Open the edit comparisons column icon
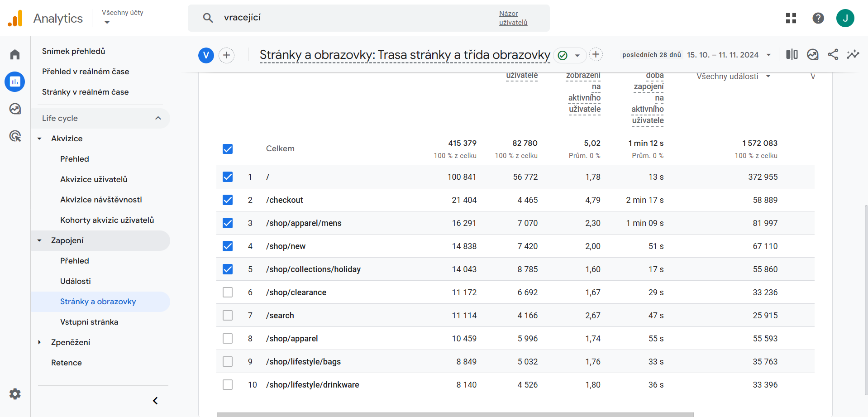The height and width of the screenshot is (417, 868). coord(792,55)
